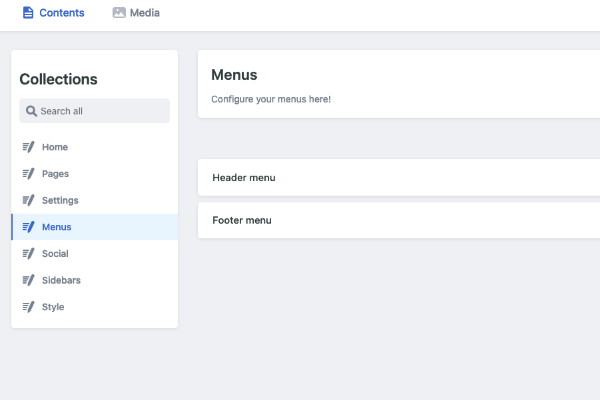Click the Style collection icon

point(28,307)
